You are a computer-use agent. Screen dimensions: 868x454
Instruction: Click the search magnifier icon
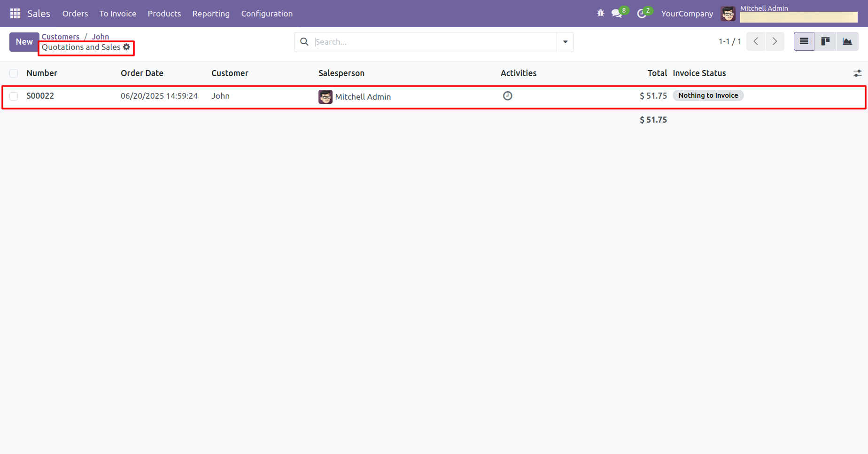pyautogui.click(x=304, y=42)
